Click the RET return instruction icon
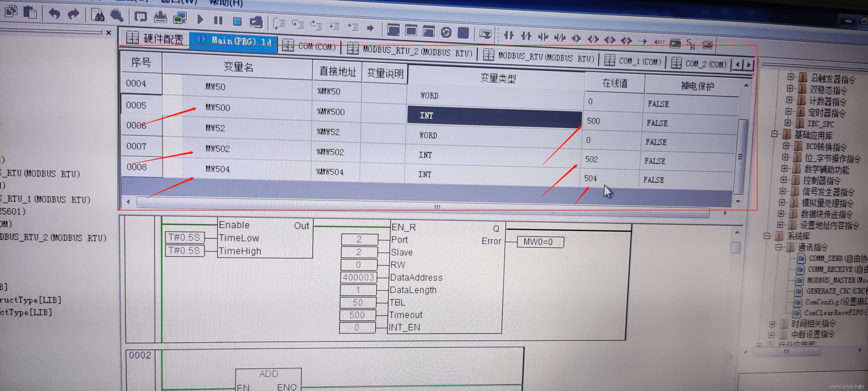Viewport: 868px width, 391px height. coord(659,42)
